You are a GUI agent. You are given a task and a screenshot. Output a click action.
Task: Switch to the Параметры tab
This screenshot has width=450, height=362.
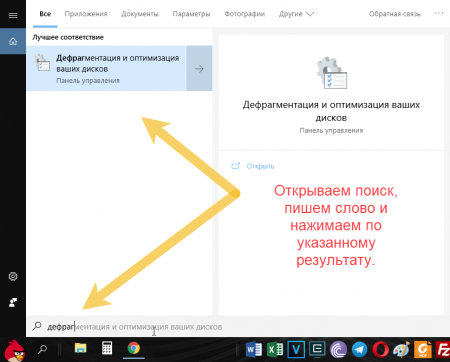(x=191, y=14)
